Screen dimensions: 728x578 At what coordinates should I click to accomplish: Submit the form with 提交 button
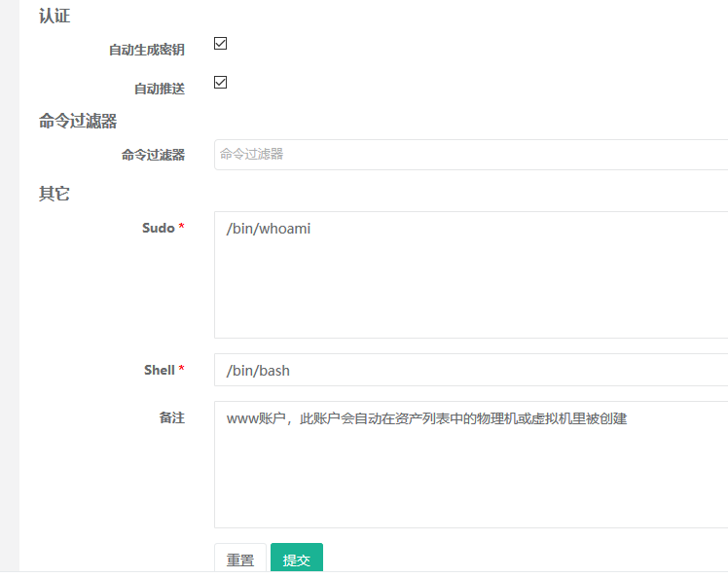296,560
